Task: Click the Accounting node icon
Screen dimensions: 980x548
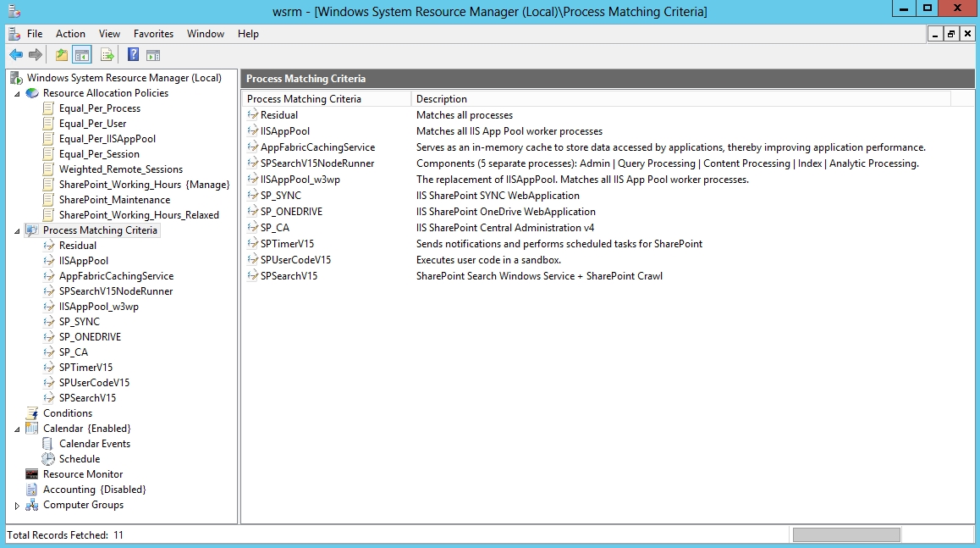Action: (x=32, y=490)
